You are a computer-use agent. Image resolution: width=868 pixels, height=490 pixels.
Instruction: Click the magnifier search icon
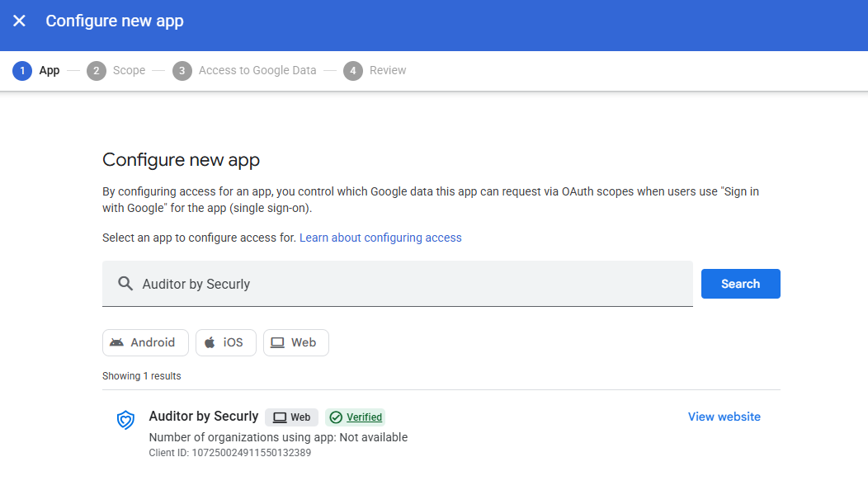pos(125,284)
